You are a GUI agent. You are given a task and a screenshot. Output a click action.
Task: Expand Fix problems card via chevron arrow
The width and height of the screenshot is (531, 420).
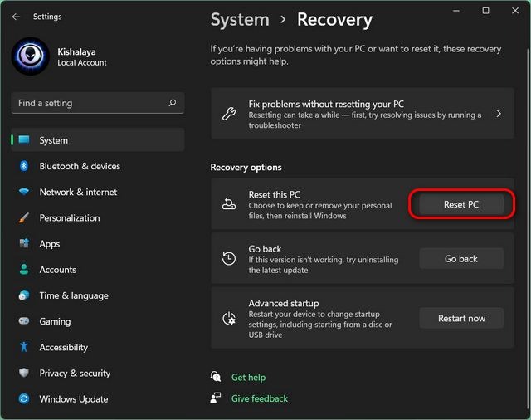499,114
